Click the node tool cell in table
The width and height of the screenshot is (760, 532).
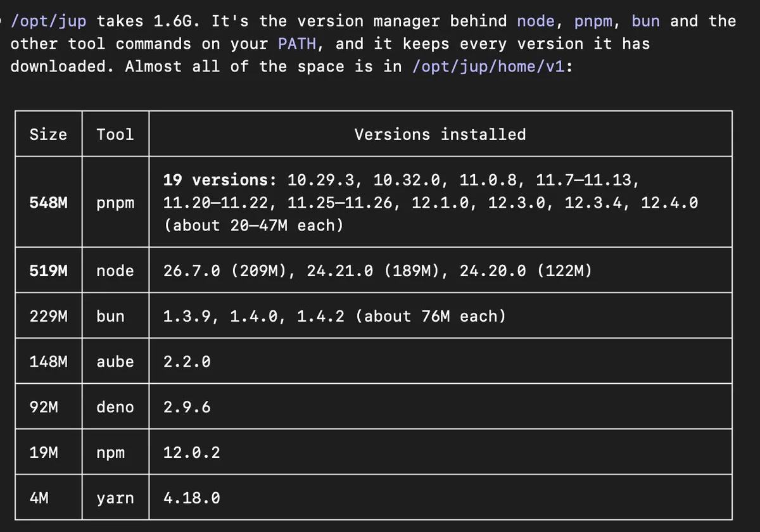coord(115,271)
